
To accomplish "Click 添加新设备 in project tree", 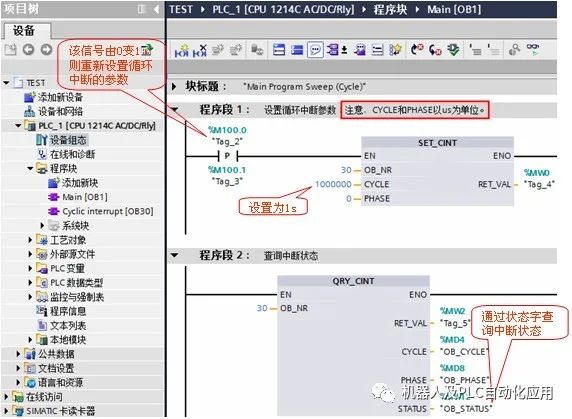I will 60,97.
